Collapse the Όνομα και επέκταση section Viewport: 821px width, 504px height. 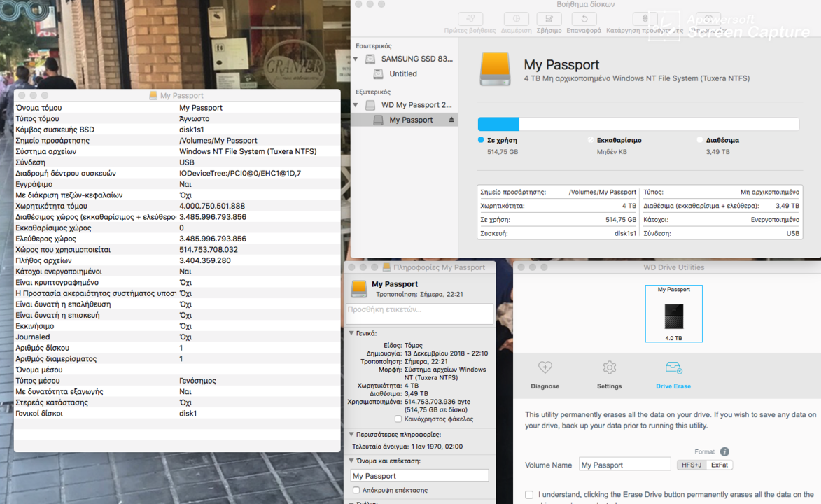coord(351,461)
